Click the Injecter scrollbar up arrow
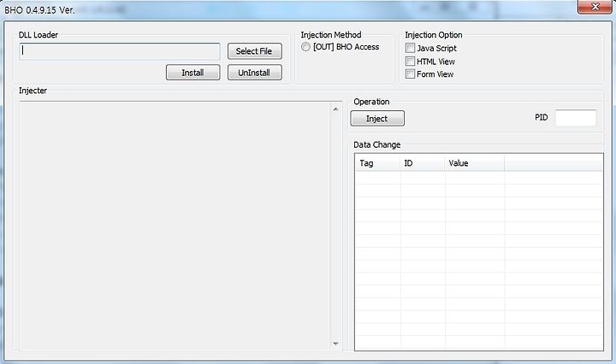The height and width of the screenshot is (364, 616). [x=335, y=109]
